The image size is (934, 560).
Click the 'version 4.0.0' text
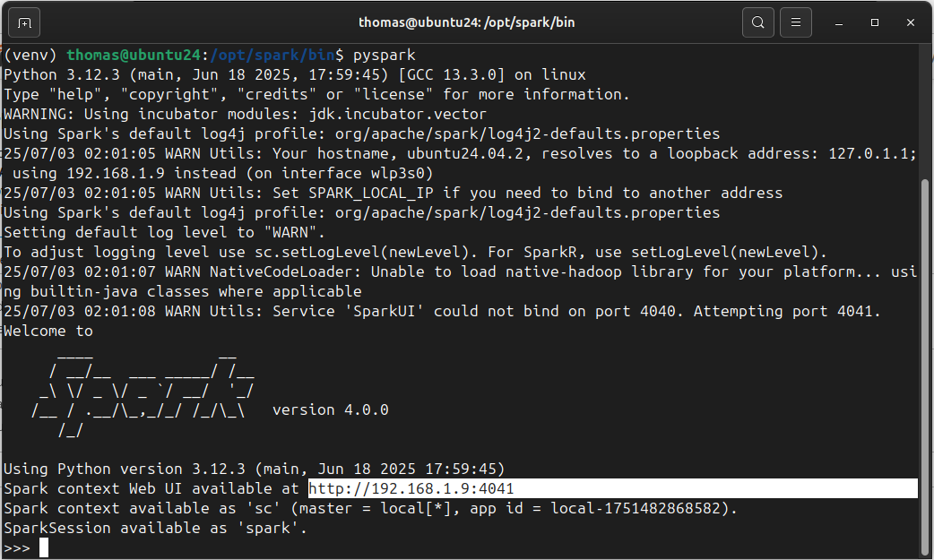click(x=331, y=409)
